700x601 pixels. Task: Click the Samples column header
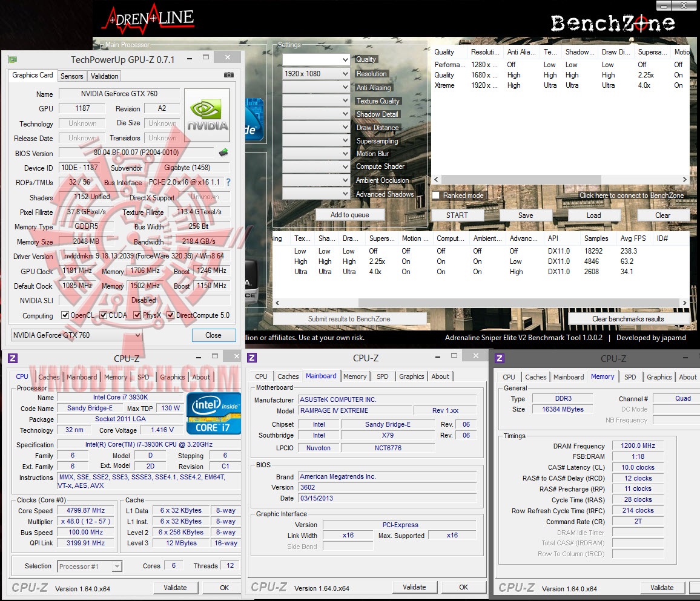[x=597, y=238]
